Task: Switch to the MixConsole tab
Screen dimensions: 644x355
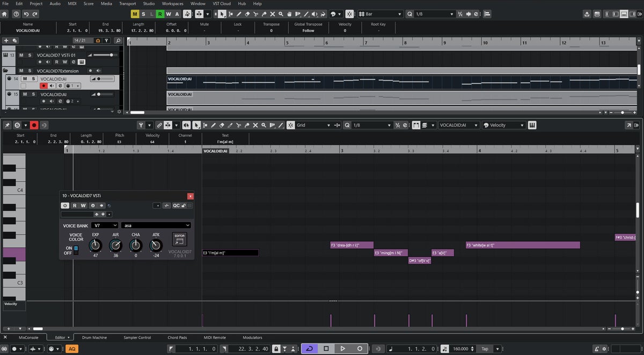Action: point(28,337)
